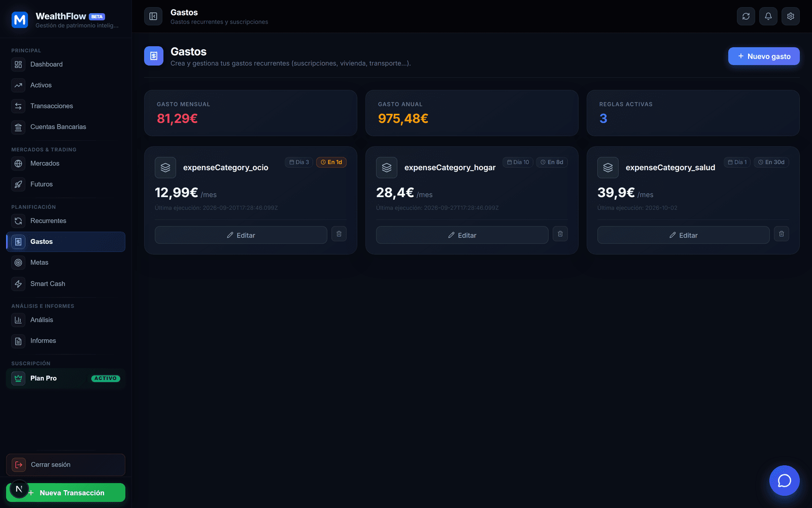This screenshot has width=812, height=508.
Task: Open Análisis section
Action: (65, 320)
